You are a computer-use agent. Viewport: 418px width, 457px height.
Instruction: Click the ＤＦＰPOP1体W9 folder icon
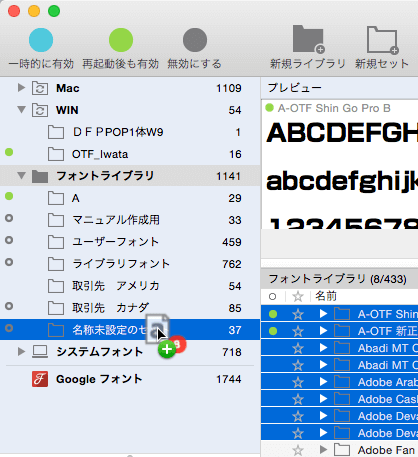tap(56, 132)
